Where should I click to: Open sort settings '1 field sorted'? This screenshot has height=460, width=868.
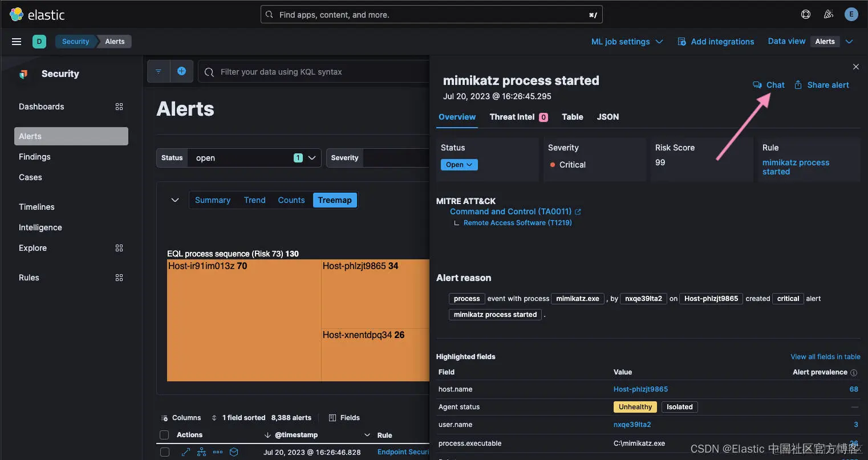[238, 418]
